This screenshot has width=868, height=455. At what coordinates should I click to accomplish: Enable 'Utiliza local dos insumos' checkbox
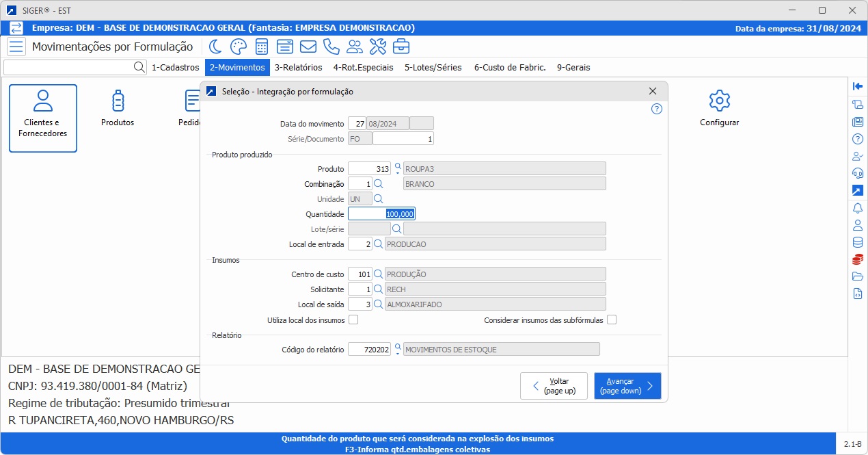[x=353, y=320]
